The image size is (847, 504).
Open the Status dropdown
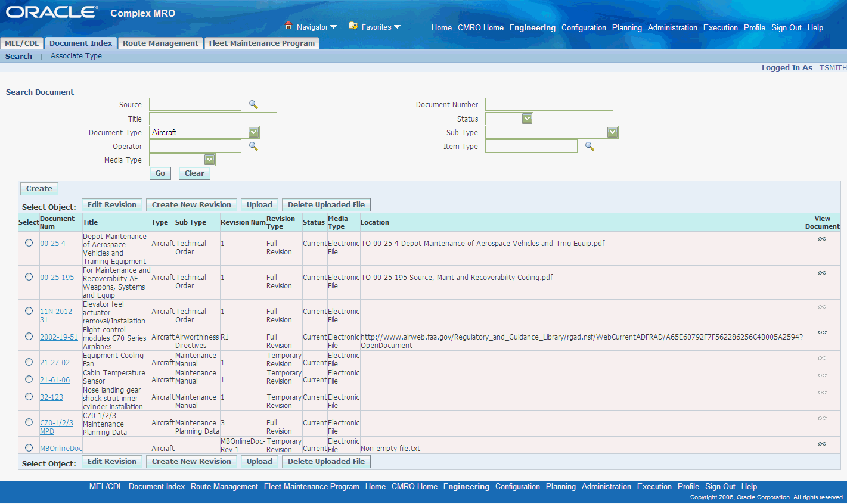point(509,119)
